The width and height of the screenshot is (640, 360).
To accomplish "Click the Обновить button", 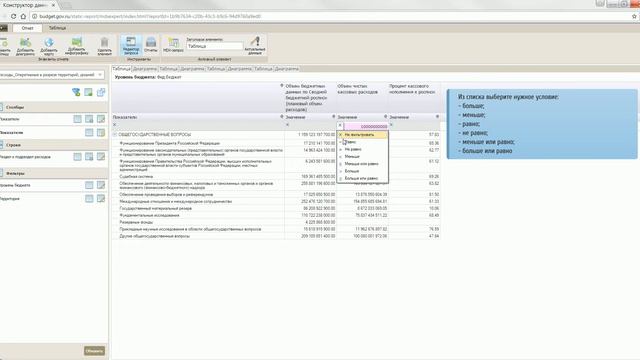I will (x=94, y=351).
